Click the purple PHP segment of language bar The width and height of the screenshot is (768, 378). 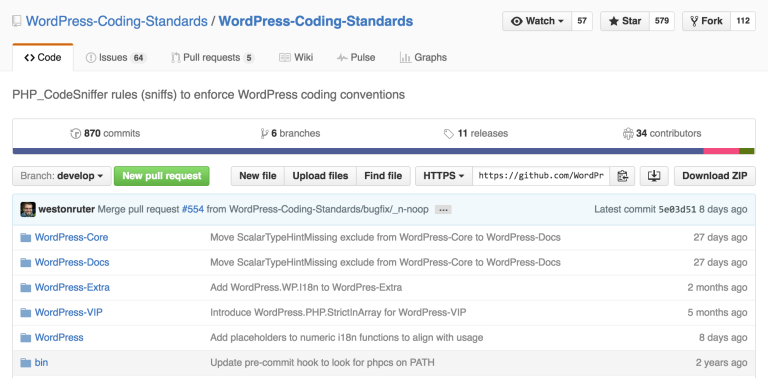(358, 151)
